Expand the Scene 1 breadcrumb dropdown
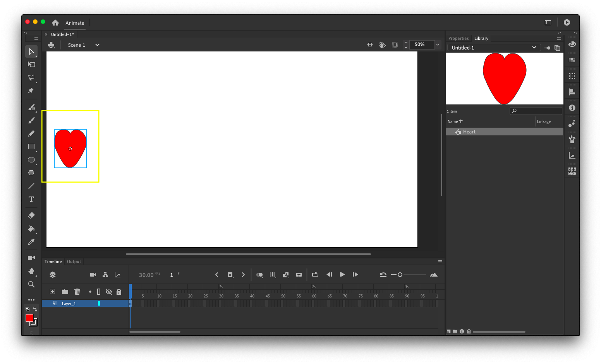Image resolution: width=601 pixels, height=364 pixels. tap(97, 45)
